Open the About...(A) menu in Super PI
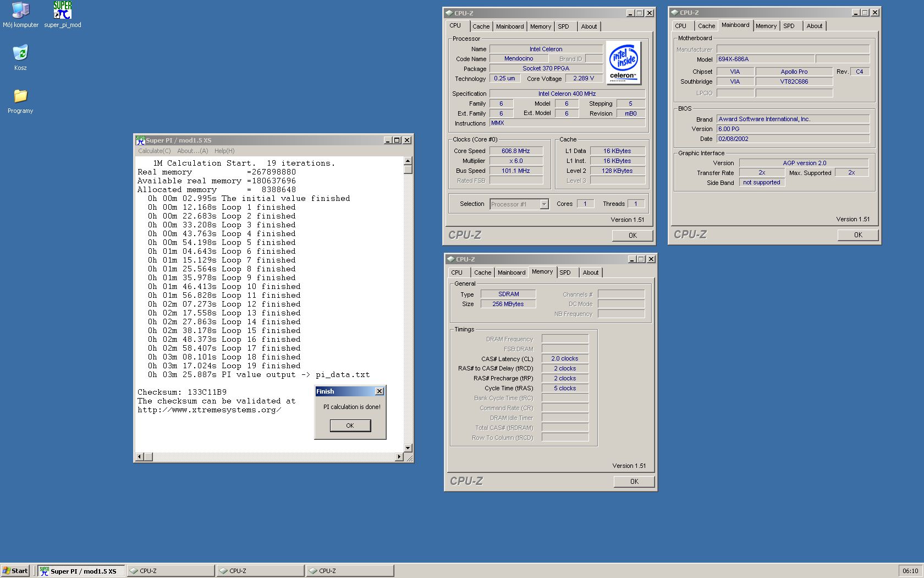The height and width of the screenshot is (578, 924). 193,151
